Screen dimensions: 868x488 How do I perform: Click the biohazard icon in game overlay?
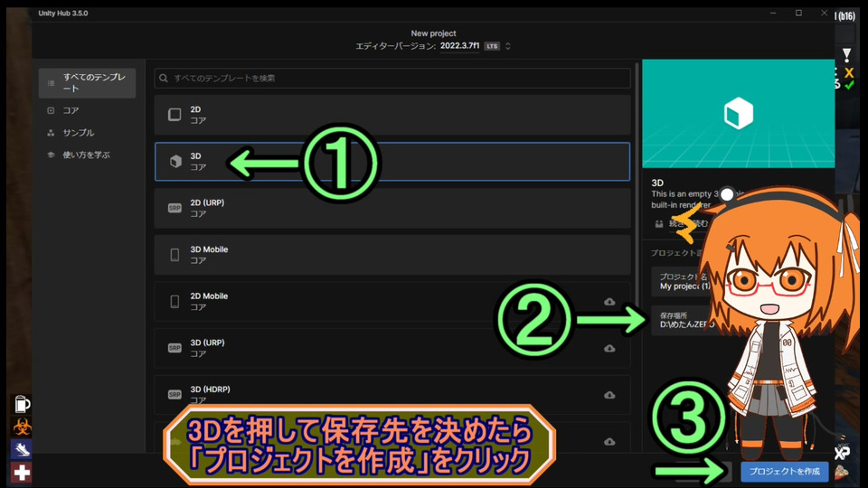coord(22,427)
